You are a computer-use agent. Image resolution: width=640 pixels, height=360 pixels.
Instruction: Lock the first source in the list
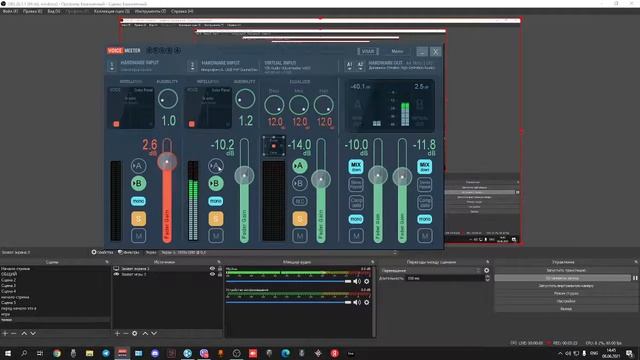point(220,269)
